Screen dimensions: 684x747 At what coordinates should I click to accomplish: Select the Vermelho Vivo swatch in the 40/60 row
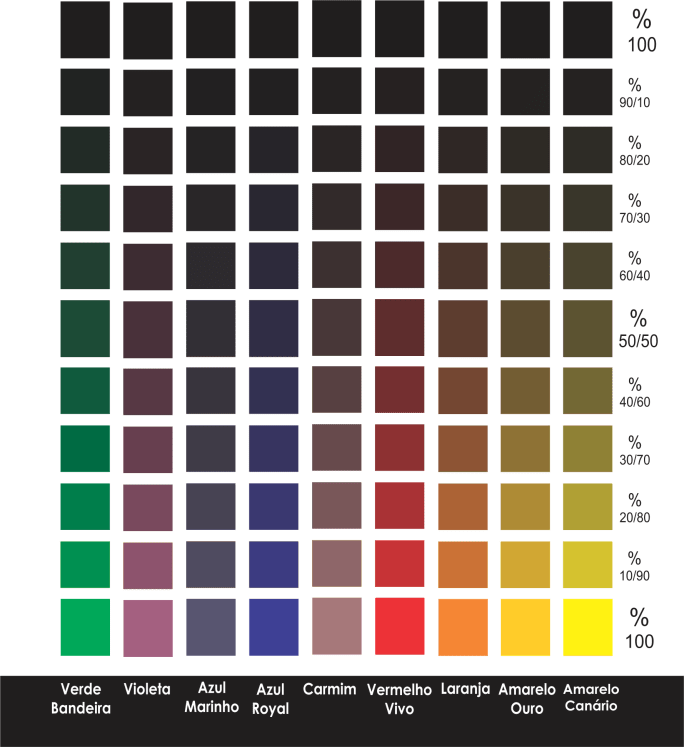tap(399, 390)
